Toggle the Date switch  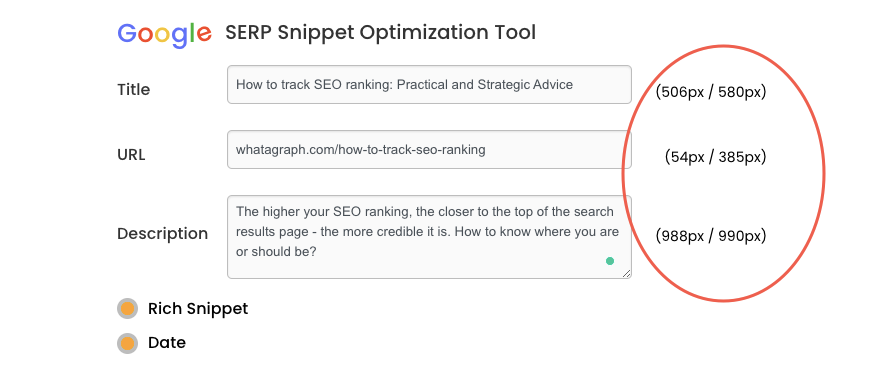(127, 343)
